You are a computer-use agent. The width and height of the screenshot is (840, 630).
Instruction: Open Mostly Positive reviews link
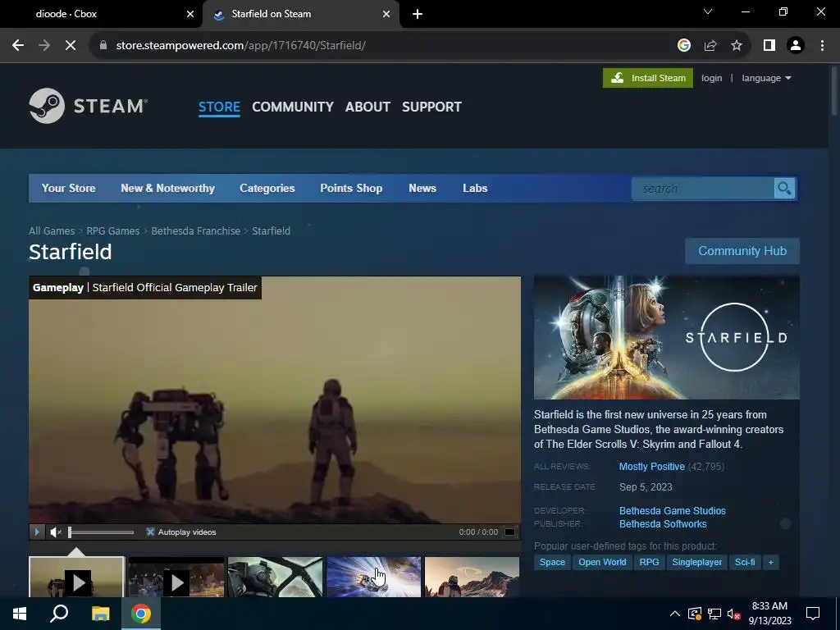(x=651, y=467)
